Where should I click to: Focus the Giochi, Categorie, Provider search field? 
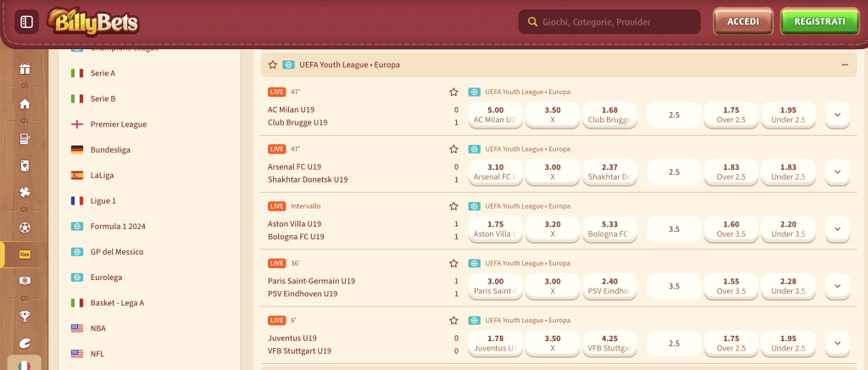tap(609, 22)
